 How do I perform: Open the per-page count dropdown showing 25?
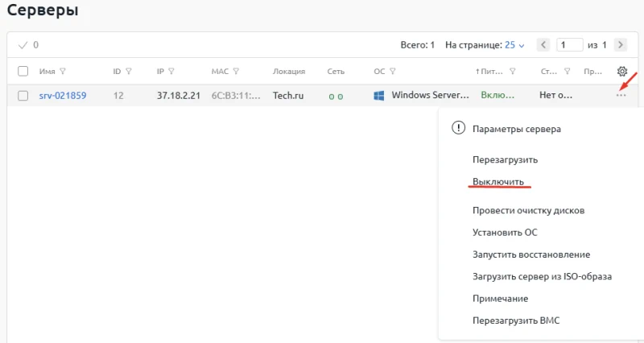[x=514, y=45]
